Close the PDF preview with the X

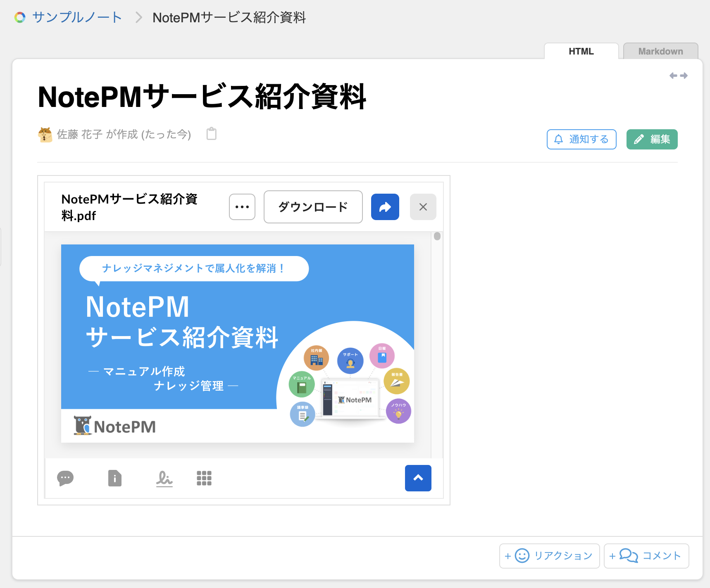click(x=423, y=207)
